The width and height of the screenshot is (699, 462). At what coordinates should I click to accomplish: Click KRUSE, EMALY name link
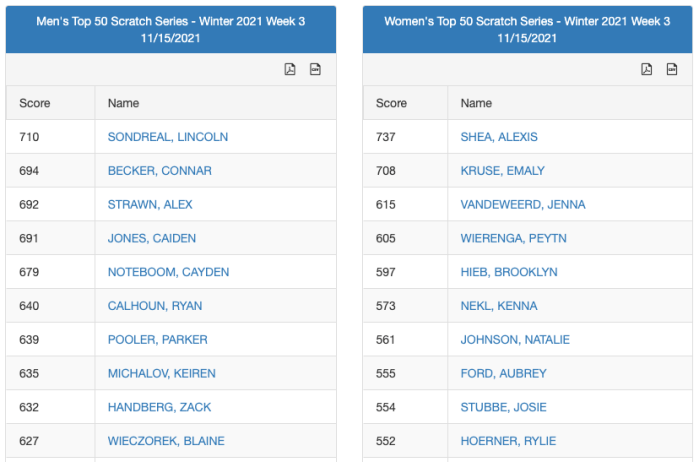pyautogui.click(x=503, y=171)
